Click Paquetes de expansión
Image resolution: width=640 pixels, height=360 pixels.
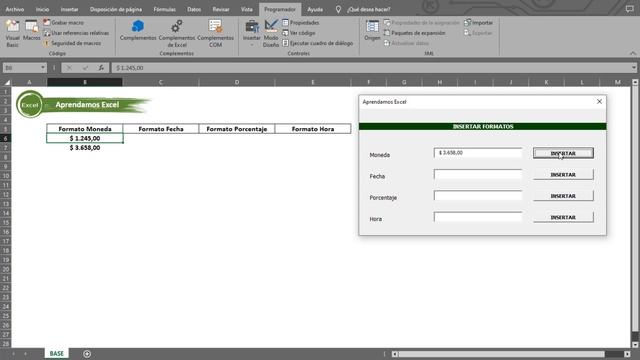pyautogui.click(x=414, y=33)
